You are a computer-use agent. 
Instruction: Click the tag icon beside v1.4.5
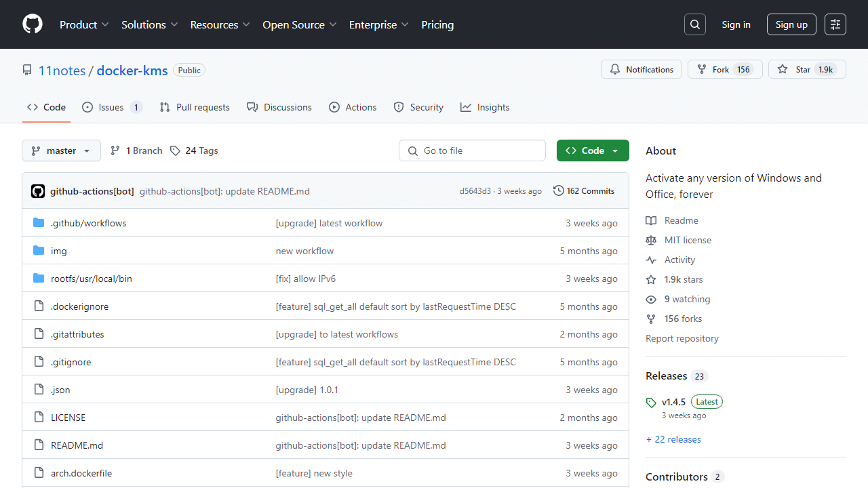(x=651, y=403)
